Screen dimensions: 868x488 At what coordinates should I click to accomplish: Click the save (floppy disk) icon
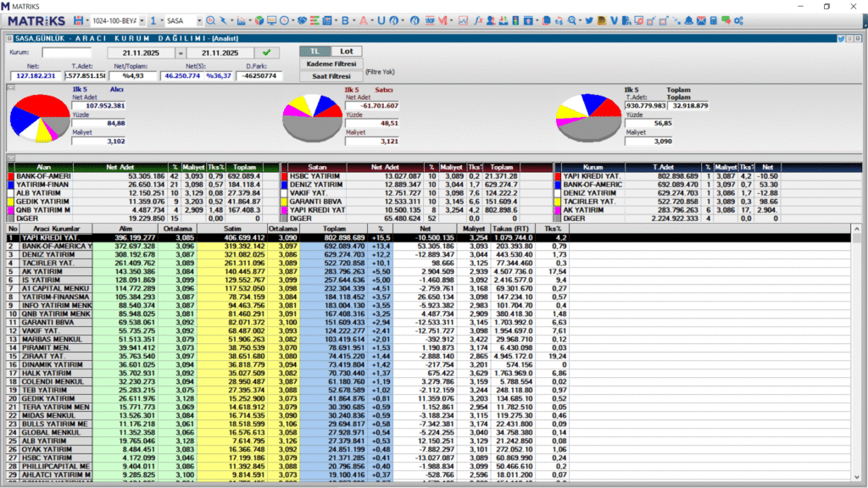(79, 19)
